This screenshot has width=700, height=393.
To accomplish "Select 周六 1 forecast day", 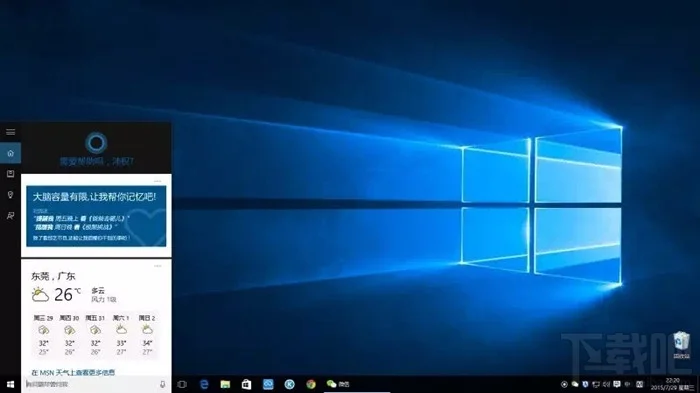I will coord(121,335).
